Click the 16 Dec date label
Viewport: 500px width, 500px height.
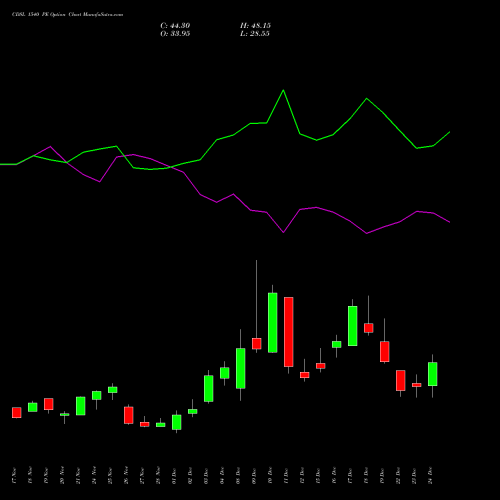334,476
